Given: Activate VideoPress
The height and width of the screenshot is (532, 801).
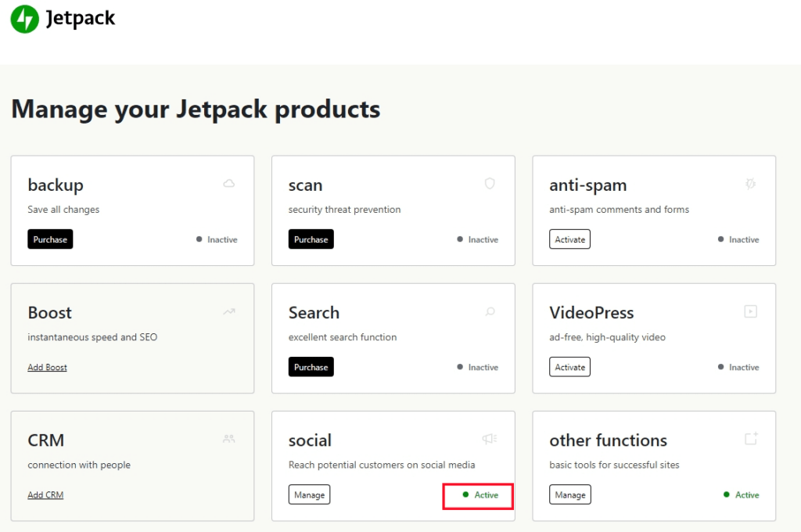Looking at the screenshot, I should [569, 367].
